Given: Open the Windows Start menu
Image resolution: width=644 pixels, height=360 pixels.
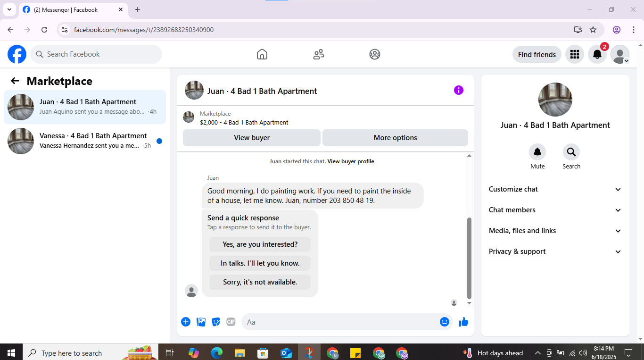Looking at the screenshot, I should pos(11,353).
